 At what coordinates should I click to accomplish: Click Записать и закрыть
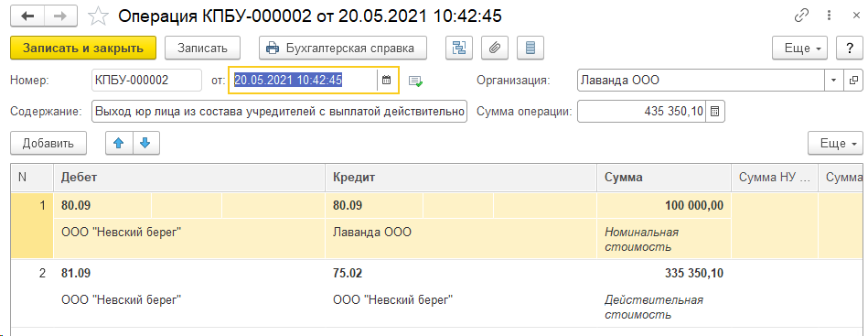click(x=83, y=48)
